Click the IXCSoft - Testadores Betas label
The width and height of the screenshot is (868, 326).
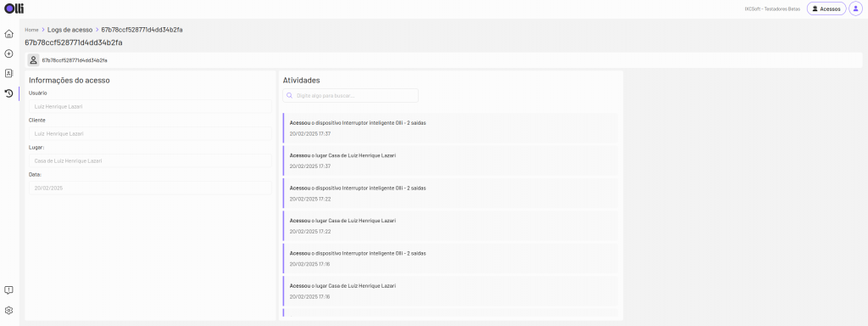coord(772,8)
